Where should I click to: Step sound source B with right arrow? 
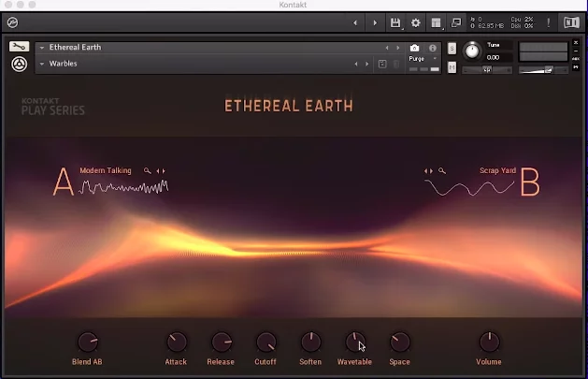[x=431, y=170]
